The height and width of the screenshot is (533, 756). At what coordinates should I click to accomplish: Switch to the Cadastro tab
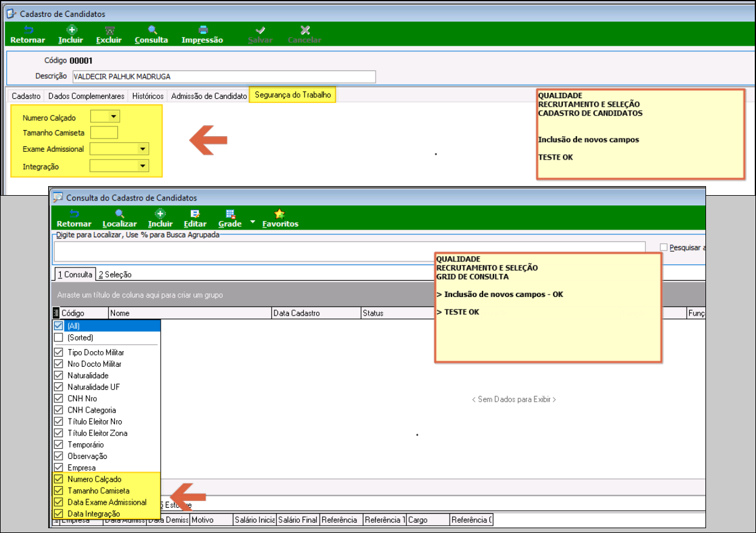(26, 96)
